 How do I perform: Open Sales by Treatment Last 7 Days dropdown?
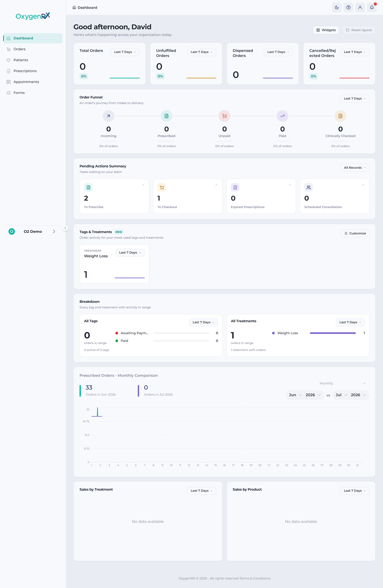(201, 491)
